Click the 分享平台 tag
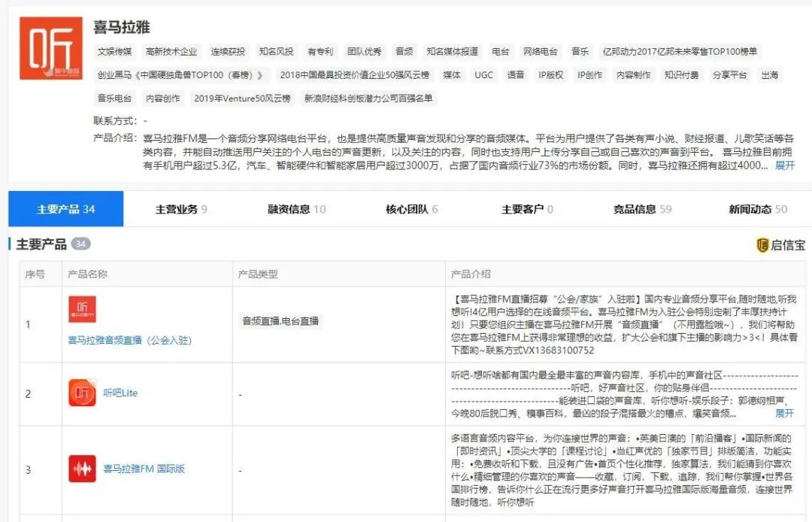 (x=729, y=75)
